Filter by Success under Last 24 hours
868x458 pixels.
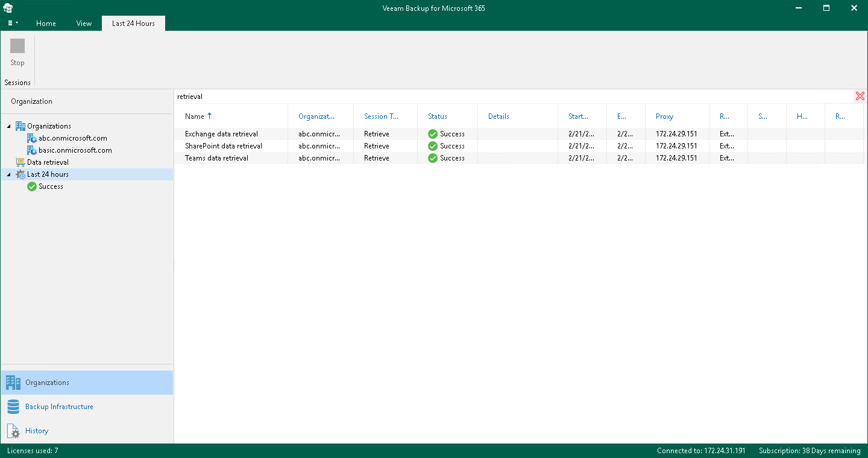pyautogui.click(x=51, y=186)
